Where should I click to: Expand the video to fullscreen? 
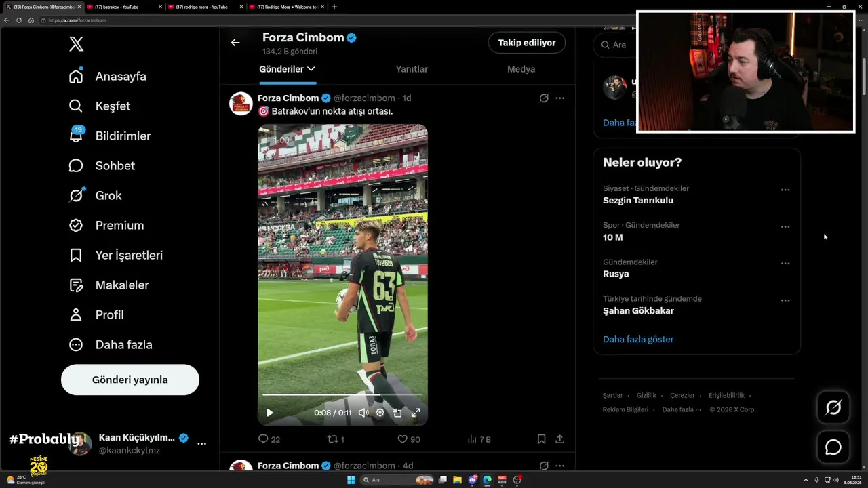(x=416, y=413)
